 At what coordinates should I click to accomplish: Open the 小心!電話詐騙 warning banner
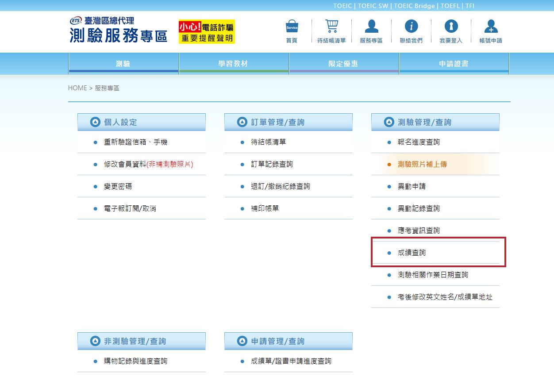(207, 31)
